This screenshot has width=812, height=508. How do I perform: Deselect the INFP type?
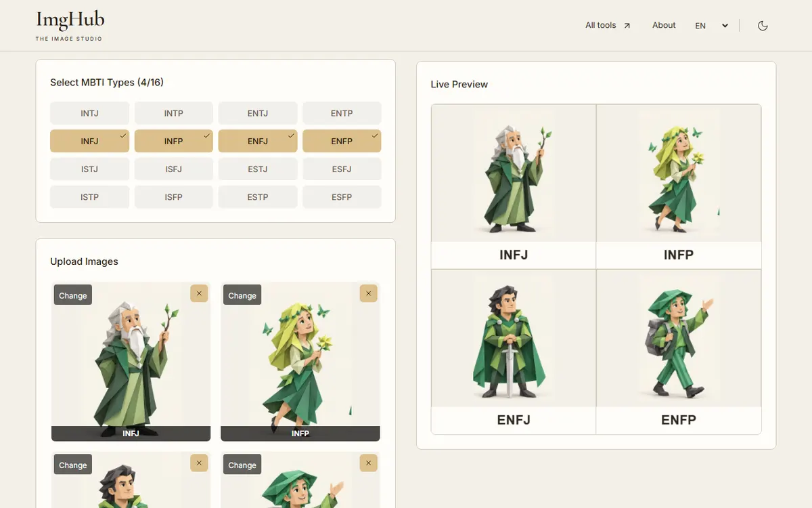(x=174, y=141)
